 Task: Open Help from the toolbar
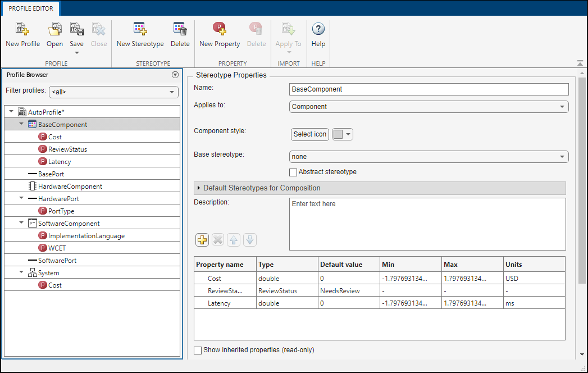[318, 30]
